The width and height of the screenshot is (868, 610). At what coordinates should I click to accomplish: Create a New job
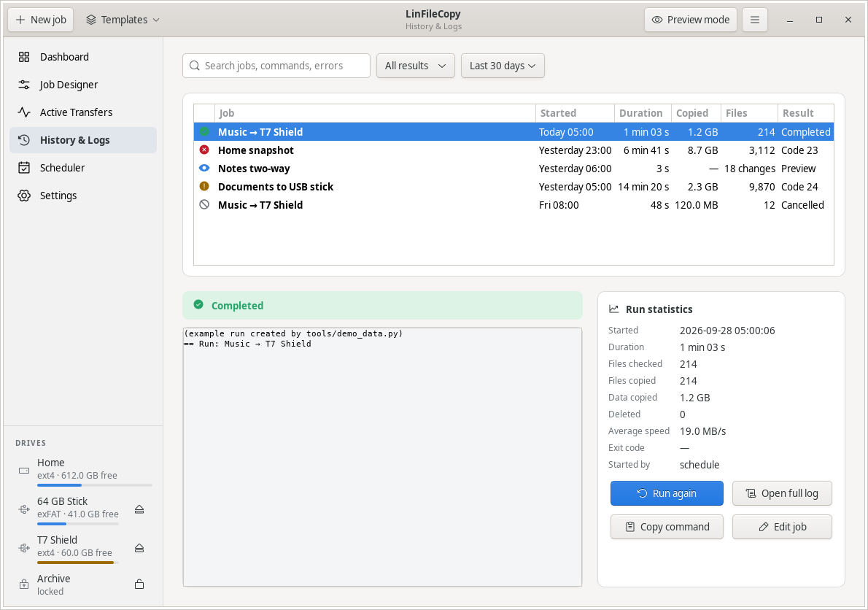coord(40,20)
